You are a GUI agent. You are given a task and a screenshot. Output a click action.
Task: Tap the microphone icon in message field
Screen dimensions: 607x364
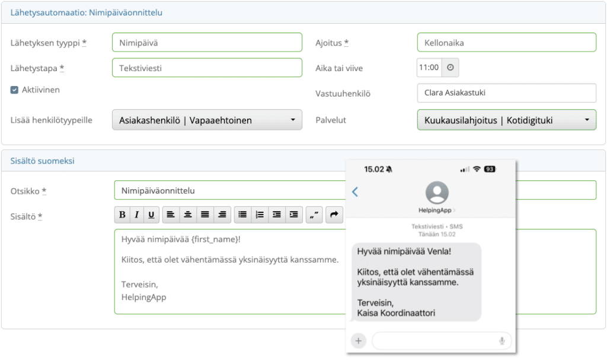pos(502,341)
